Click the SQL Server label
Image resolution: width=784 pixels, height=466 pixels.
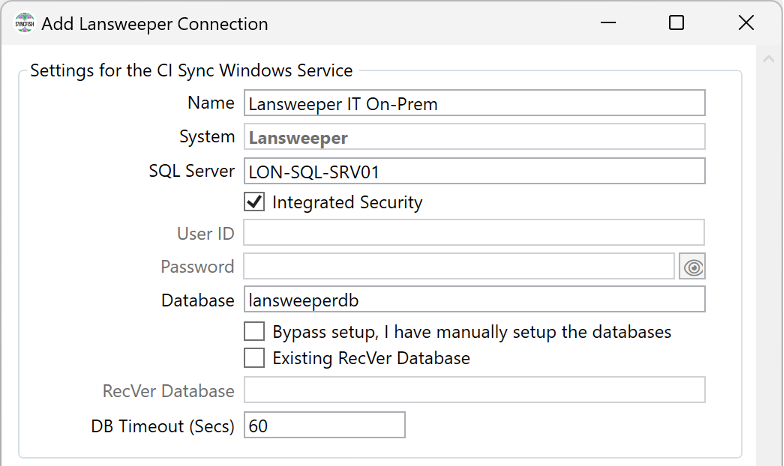pos(192,171)
